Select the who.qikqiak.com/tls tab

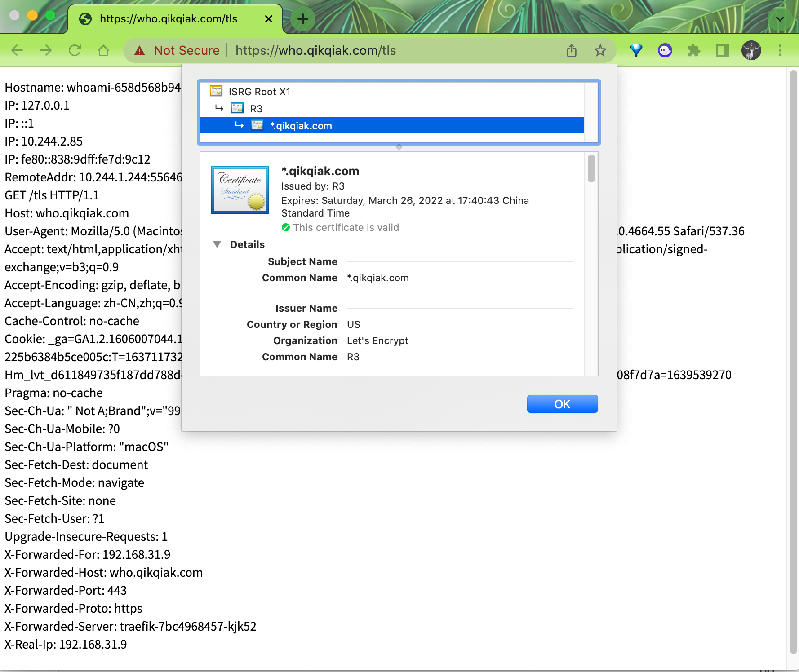[x=175, y=19]
